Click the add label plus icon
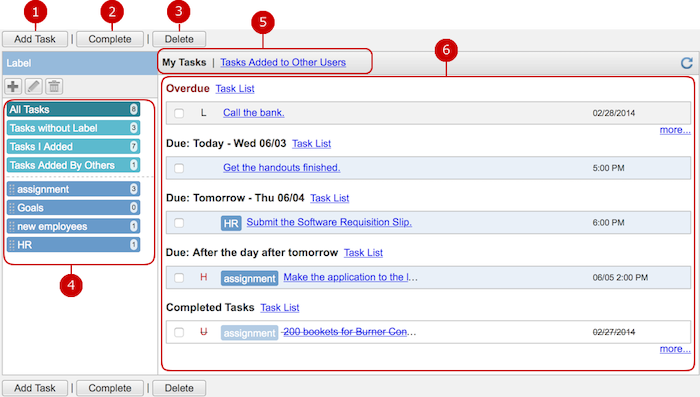Image resolution: width=700 pixels, height=397 pixels. click(13, 86)
